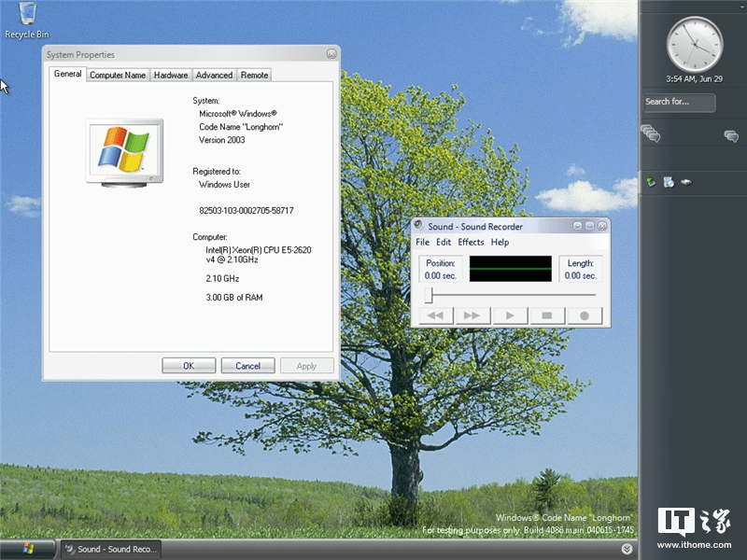Switch to the Computer Name tab
This screenshot has height=560, width=747.
(117, 75)
